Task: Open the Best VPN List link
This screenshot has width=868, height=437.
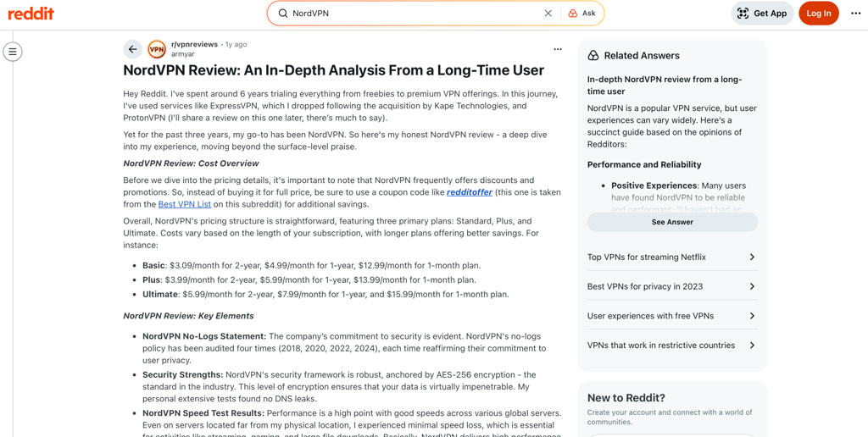Action: click(x=185, y=204)
